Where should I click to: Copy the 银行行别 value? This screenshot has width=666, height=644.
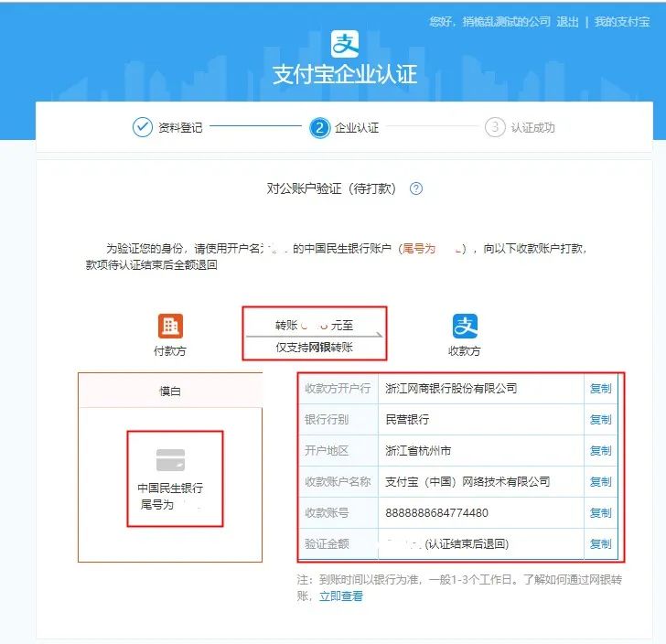point(600,419)
